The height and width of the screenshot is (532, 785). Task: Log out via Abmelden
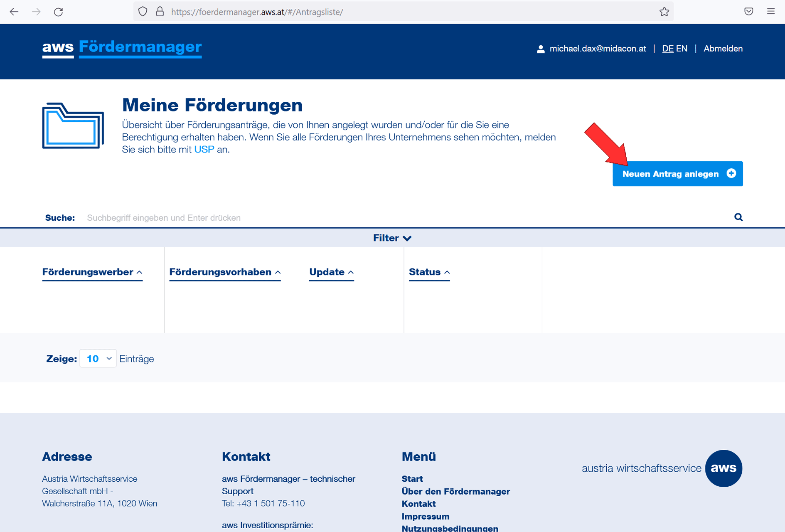(x=723, y=49)
